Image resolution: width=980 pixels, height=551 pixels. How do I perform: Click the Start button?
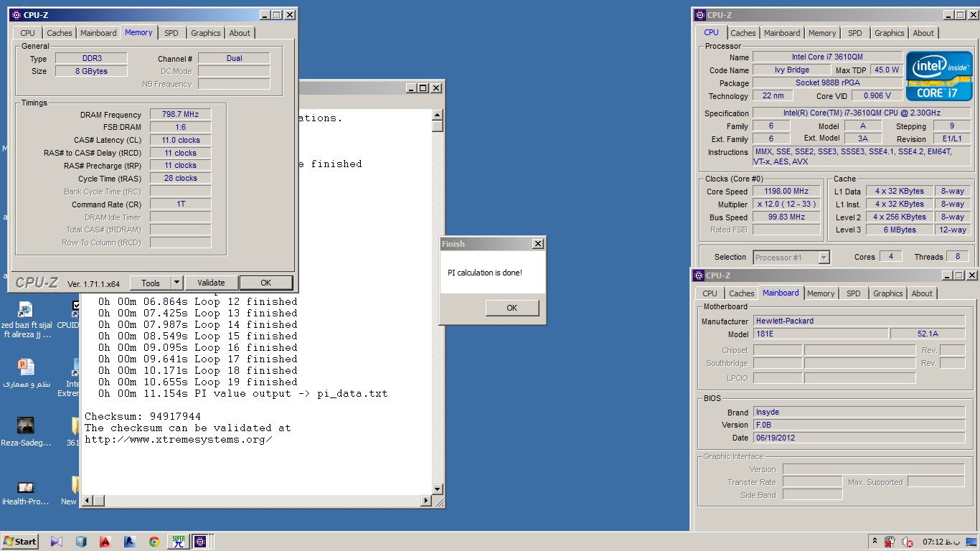click(x=20, y=542)
